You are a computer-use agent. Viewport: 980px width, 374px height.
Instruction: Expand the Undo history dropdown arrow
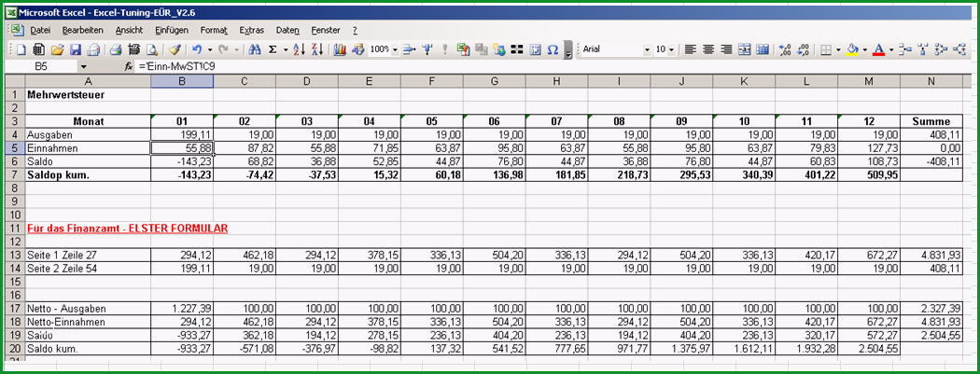(210, 50)
